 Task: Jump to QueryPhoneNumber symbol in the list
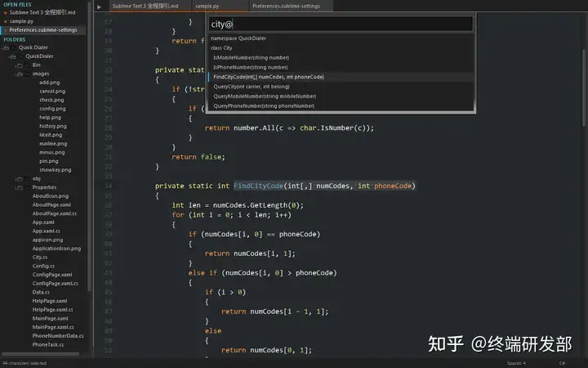tap(341, 105)
